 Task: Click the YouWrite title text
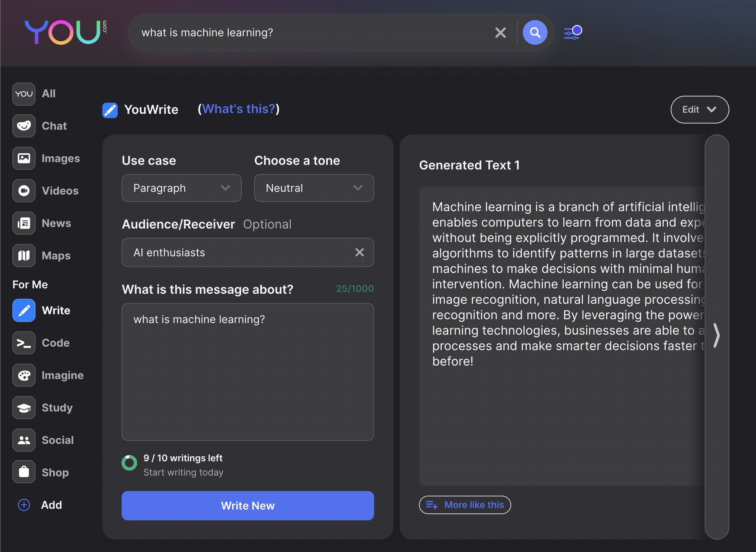tap(151, 110)
